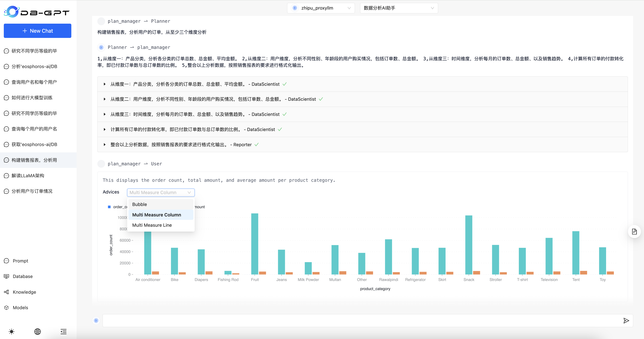Collapse sidebar using the menu fold icon
Viewport: 644px width, 339px height.
tap(64, 331)
